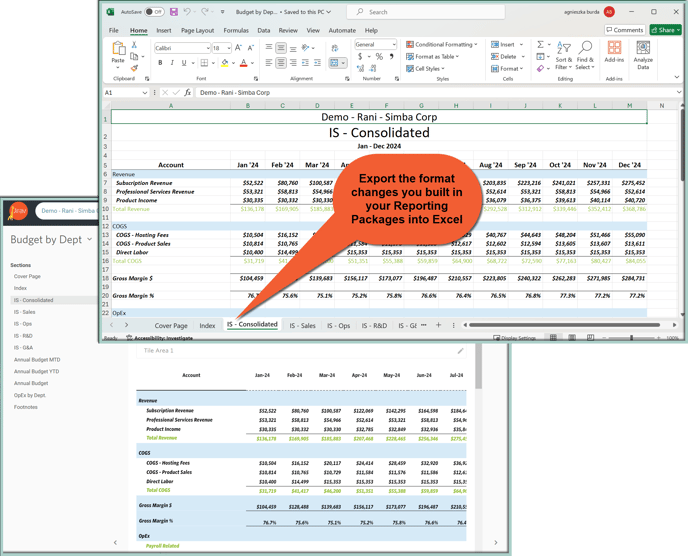Click the Wrap Text icon
Viewport: 688px width, 556px height.
[335, 48]
